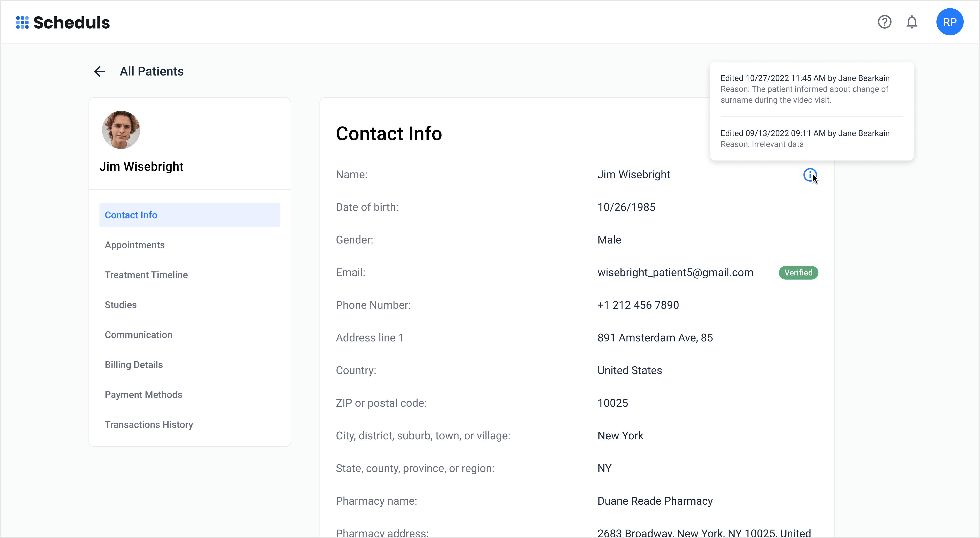Click the Scheduls brand name
980x538 pixels.
[71, 23]
